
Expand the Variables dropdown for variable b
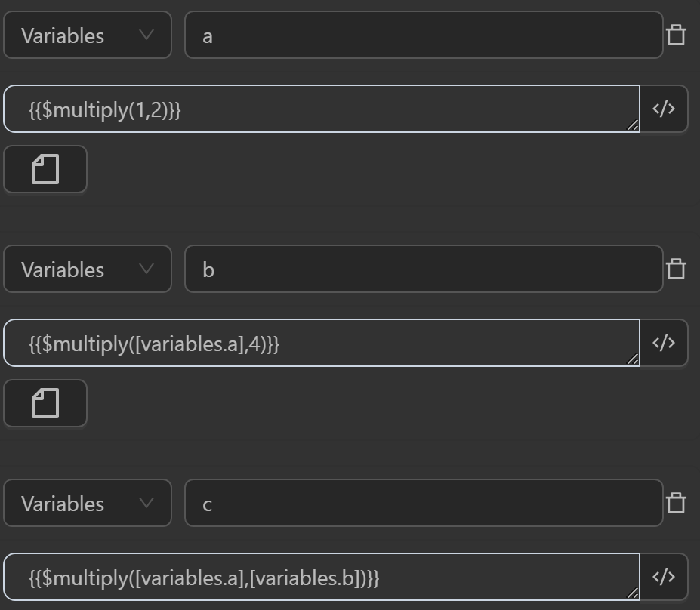coord(88,270)
